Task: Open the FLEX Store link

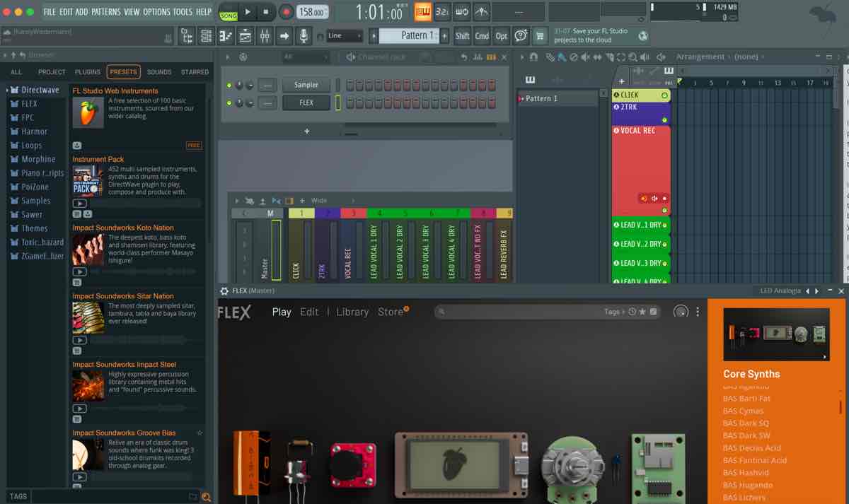Action: (x=391, y=312)
